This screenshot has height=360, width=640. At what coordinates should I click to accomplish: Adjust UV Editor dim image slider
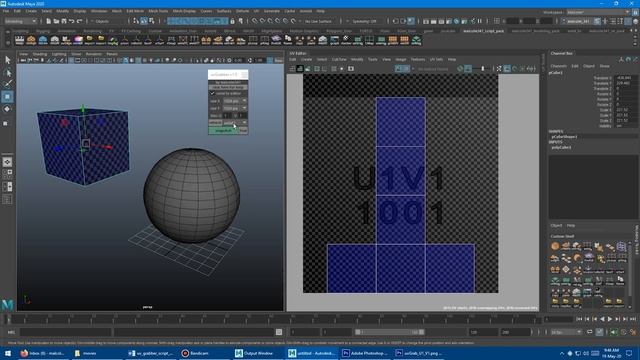(482, 69)
